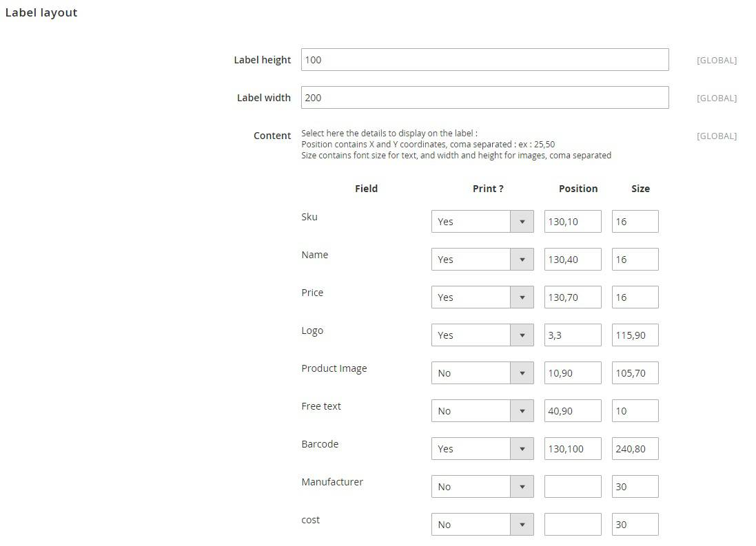Screen dimensions: 756x546
Task: Edit the Name position field 130,40
Action: coord(573,260)
